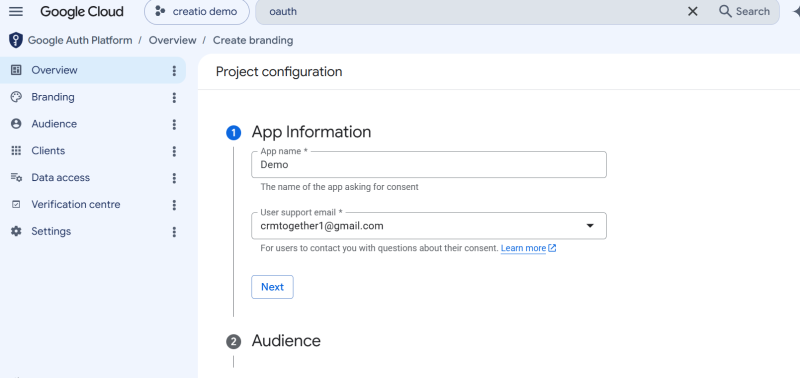The width and height of the screenshot is (800, 378).
Task: Click Create branding breadcrumb text
Action: tap(253, 40)
